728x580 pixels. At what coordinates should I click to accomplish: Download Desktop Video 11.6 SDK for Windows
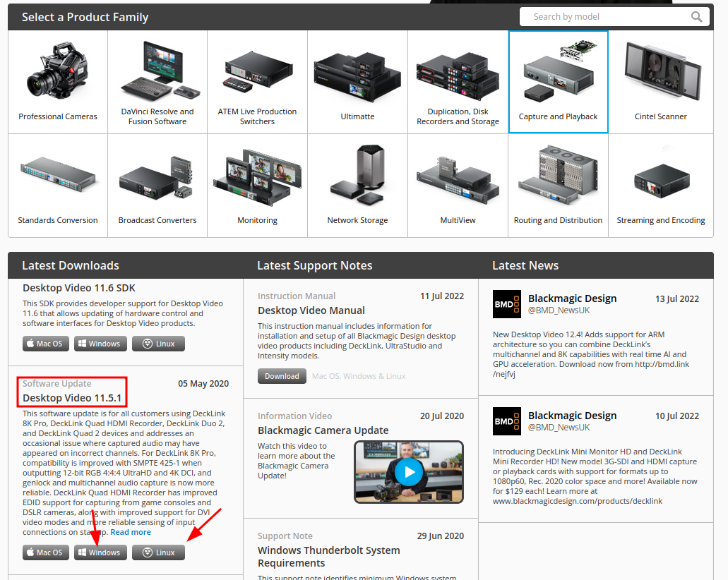(100, 344)
